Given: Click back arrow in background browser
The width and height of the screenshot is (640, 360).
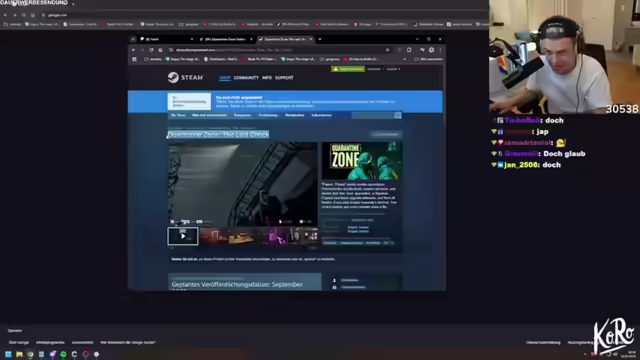Looking at the screenshot, I should (x=5, y=15).
